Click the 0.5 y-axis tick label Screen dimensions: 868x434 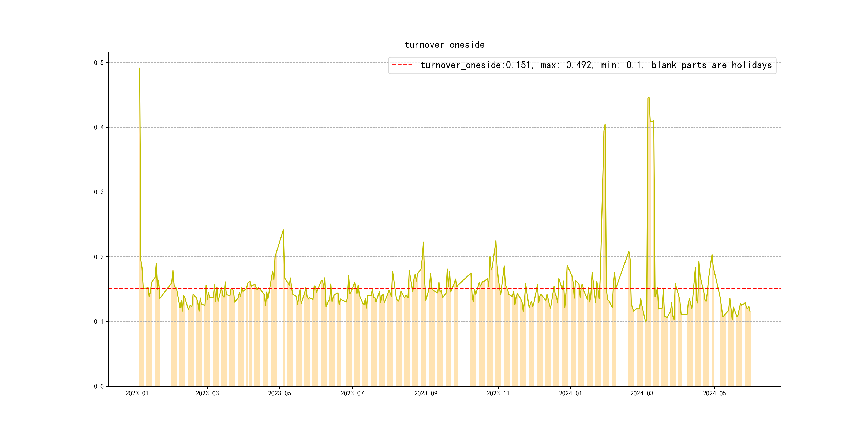click(99, 63)
